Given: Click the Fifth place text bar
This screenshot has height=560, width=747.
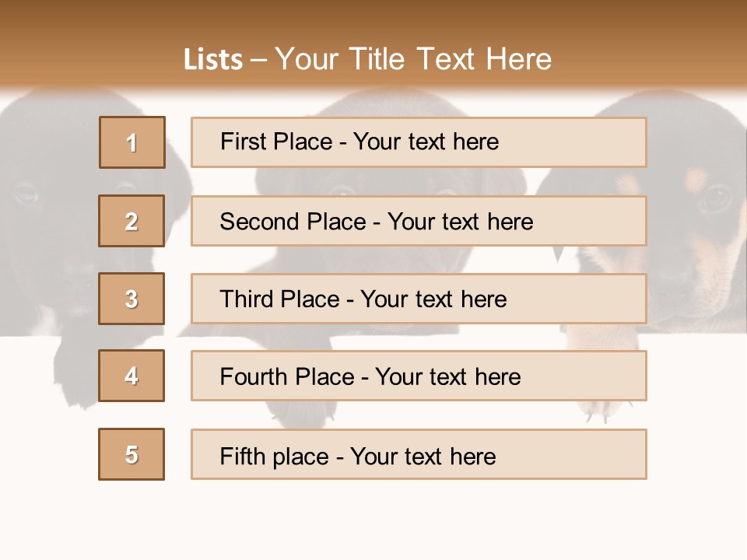Looking at the screenshot, I should pyautogui.click(x=419, y=454).
